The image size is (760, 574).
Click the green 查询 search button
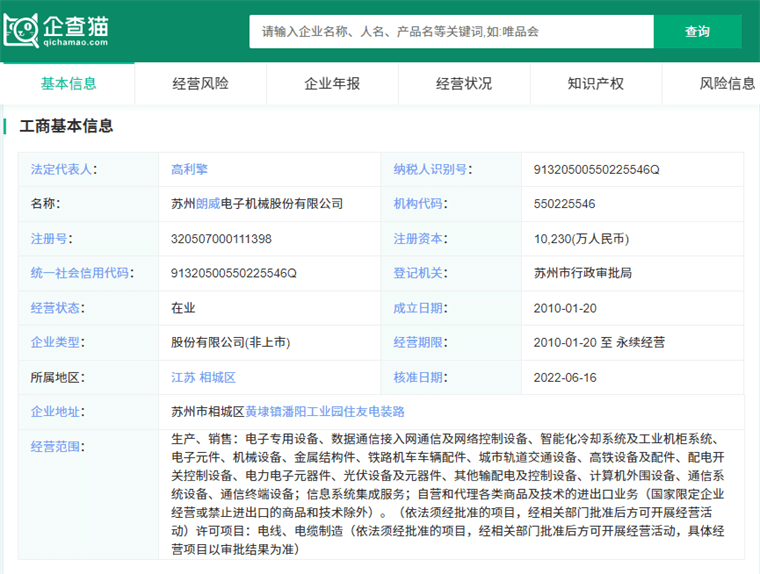click(x=697, y=32)
